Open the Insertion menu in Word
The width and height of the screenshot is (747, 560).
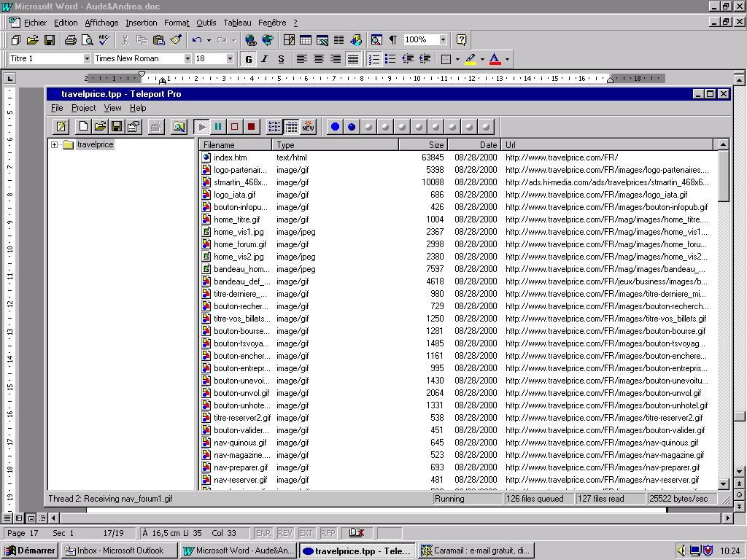click(141, 23)
